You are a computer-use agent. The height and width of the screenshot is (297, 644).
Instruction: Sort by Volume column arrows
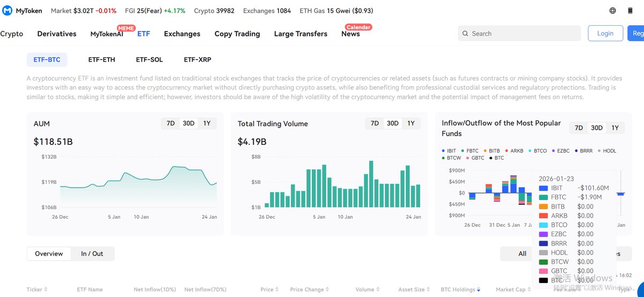(378, 289)
